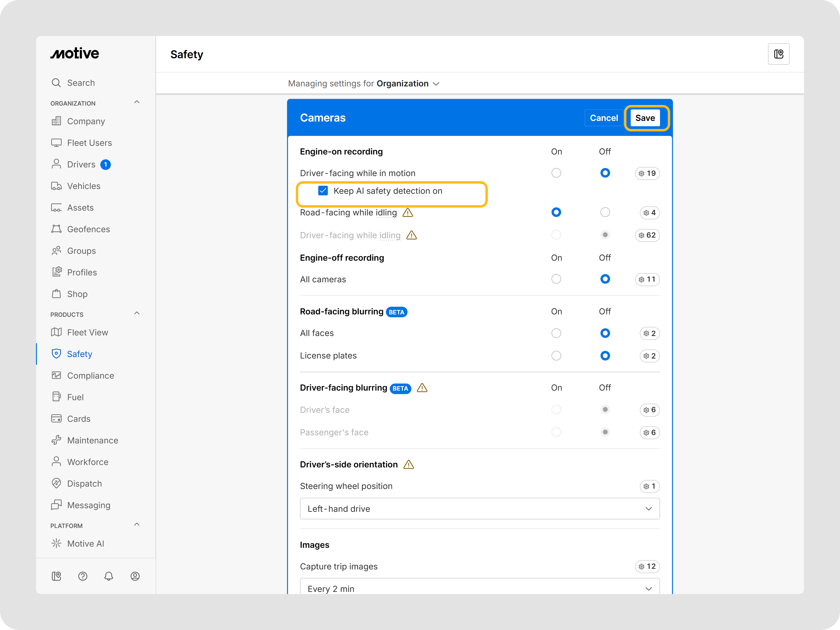Select Off for All cameras engine-off recording
This screenshot has width=840, height=630.
pyautogui.click(x=605, y=279)
